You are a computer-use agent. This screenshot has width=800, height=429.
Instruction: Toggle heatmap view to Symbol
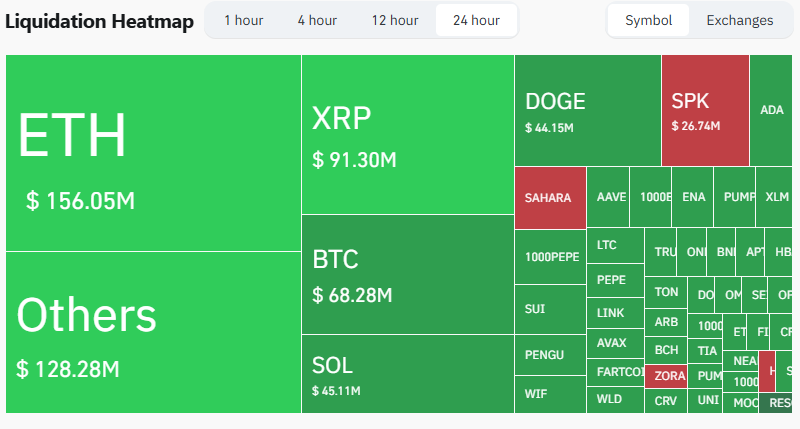(649, 20)
